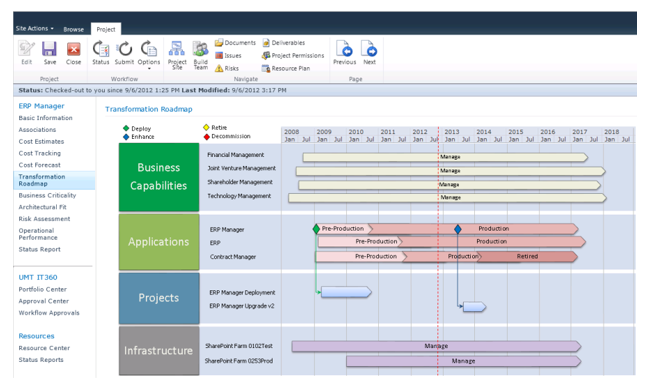This screenshot has height=390, width=651.
Task: Open Workflow Approvals
Action: [49, 313]
